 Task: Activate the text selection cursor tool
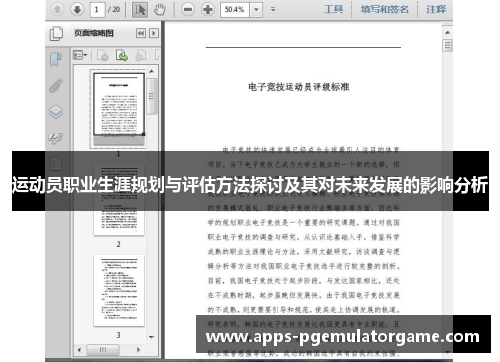(x=140, y=10)
